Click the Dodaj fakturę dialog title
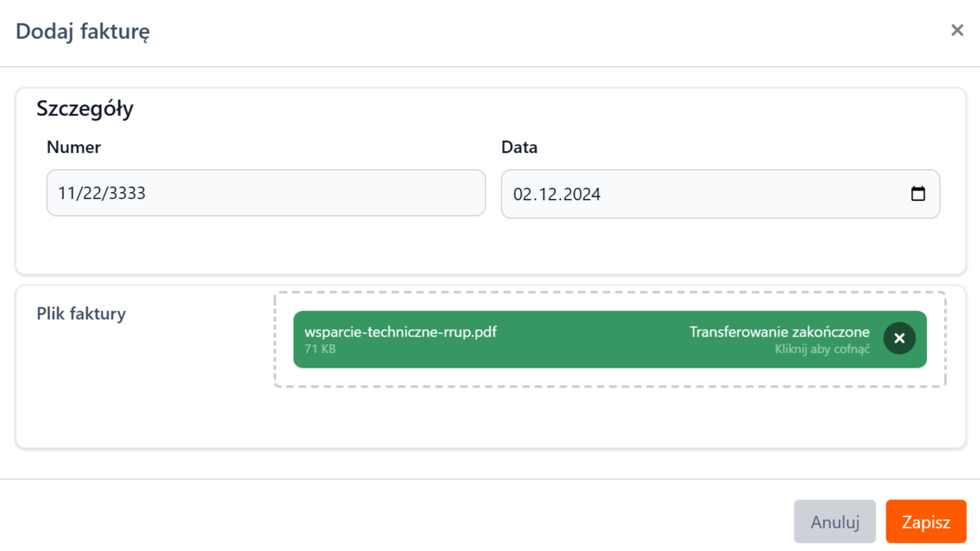 (83, 31)
